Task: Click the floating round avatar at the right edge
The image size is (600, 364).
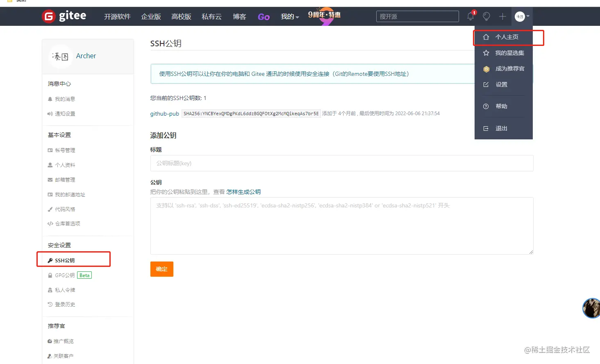Action: click(x=591, y=308)
